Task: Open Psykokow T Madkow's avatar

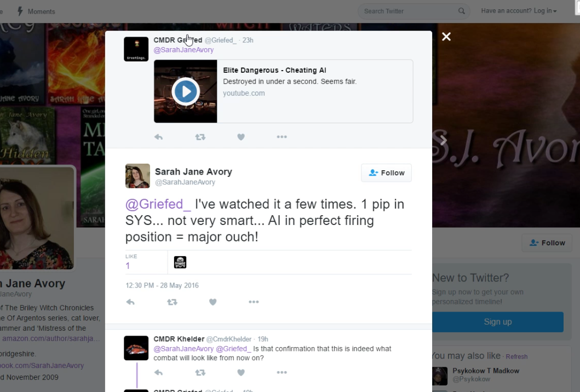Action: tap(440, 376)
